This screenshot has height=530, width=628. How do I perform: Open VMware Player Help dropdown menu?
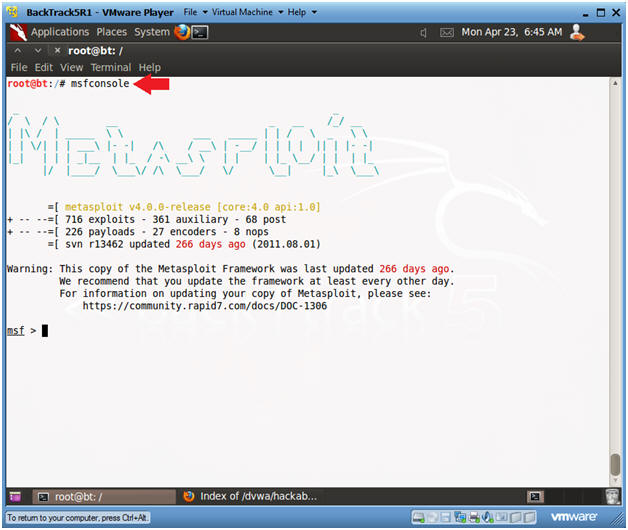coord(302,12)
